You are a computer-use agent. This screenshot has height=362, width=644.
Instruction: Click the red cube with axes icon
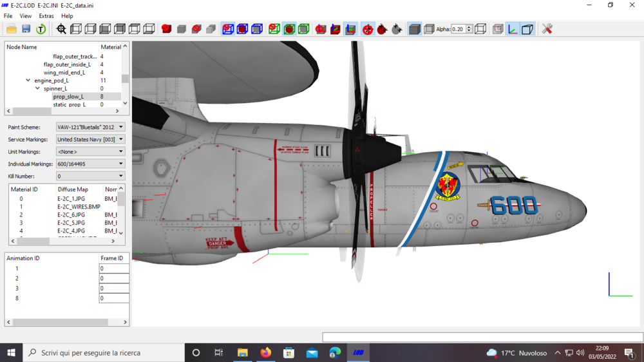[x=336, y=29]
